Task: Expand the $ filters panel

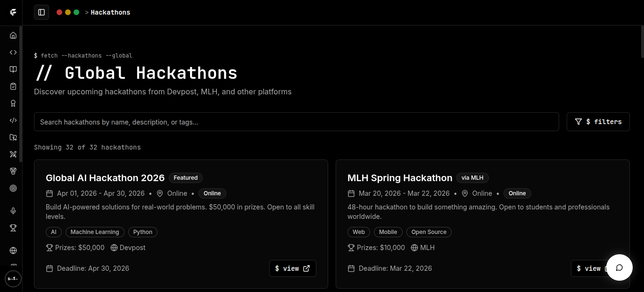Action: tap(598, 122)
